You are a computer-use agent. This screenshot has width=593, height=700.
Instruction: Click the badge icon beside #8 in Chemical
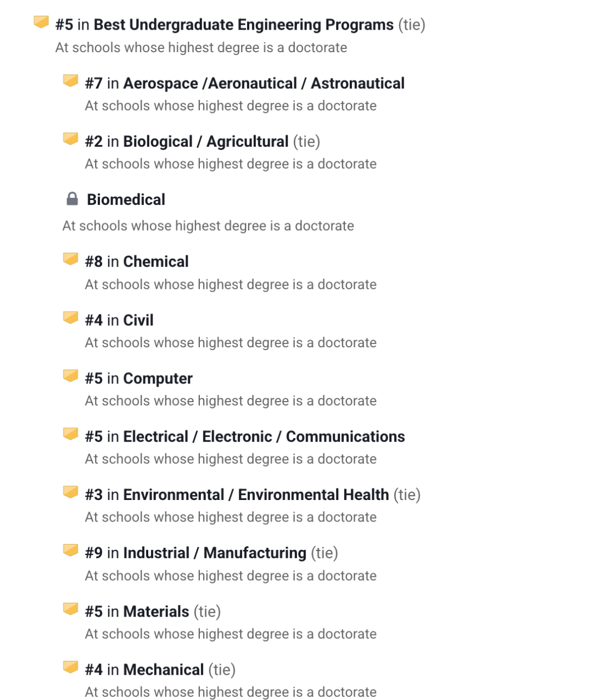70,259
